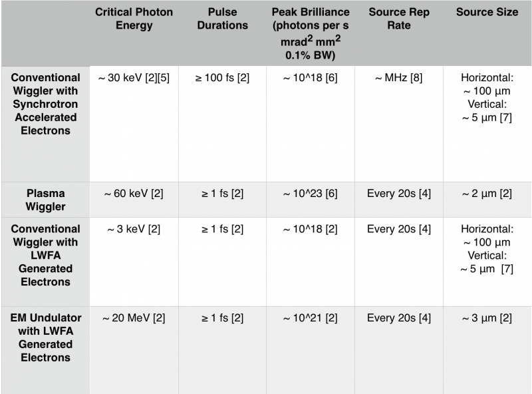Viewport: 532px width, 394px height.
Task: Select the Pulse Durations column header
Action: (223, 19)
